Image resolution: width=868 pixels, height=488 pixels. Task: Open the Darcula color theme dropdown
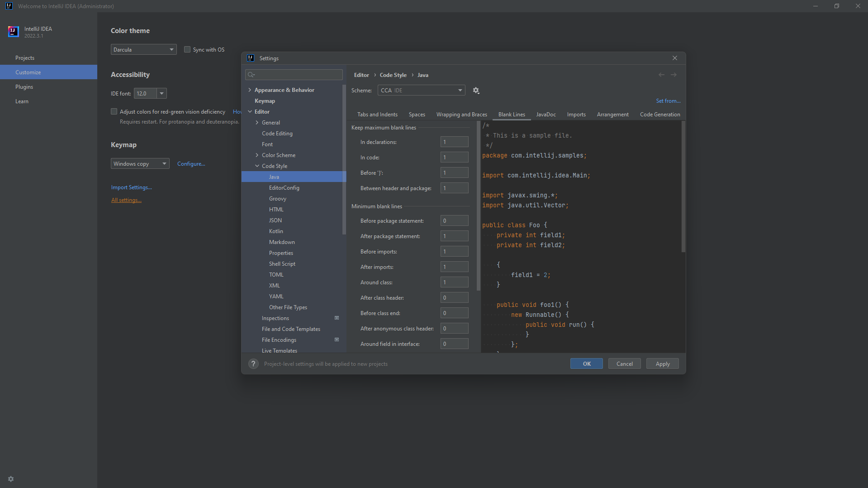143,50
